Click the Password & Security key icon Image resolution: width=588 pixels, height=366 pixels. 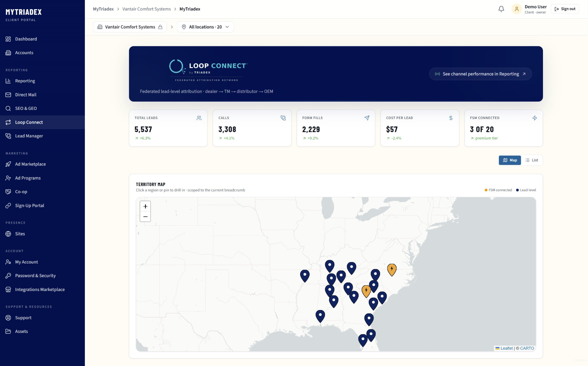8,275
